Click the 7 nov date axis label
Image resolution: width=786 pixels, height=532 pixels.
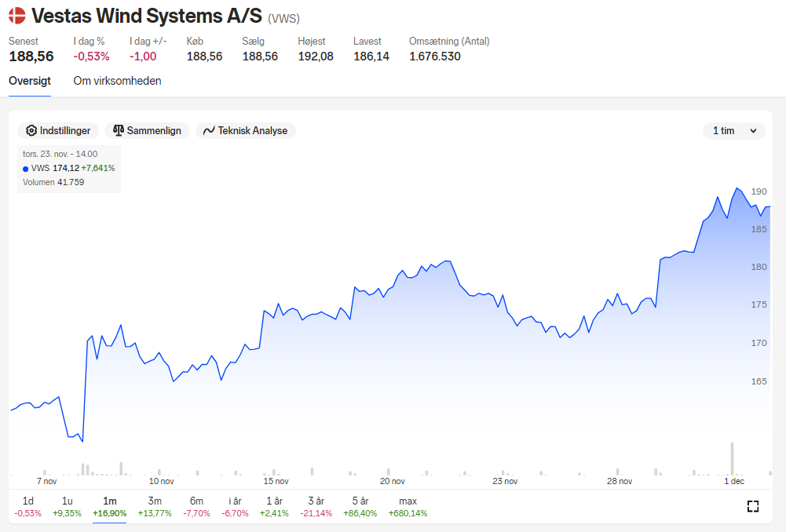[x=46, y=481]
